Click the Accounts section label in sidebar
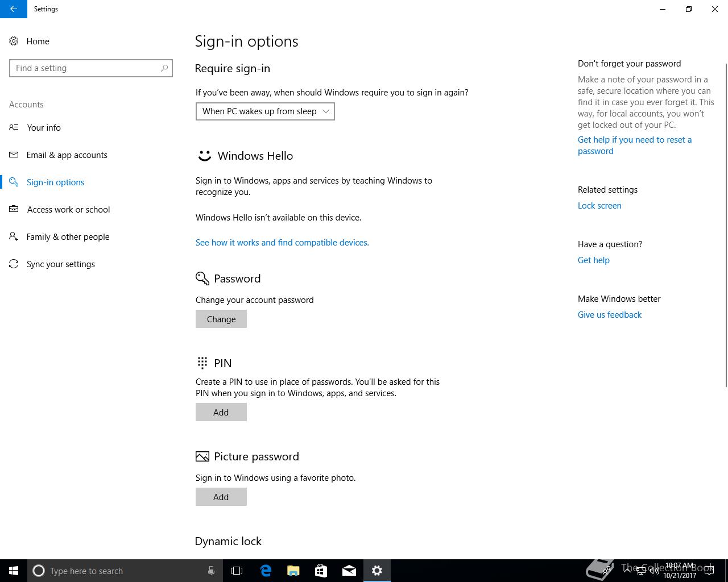Viewport: 728px width, 582px height. 26,105
